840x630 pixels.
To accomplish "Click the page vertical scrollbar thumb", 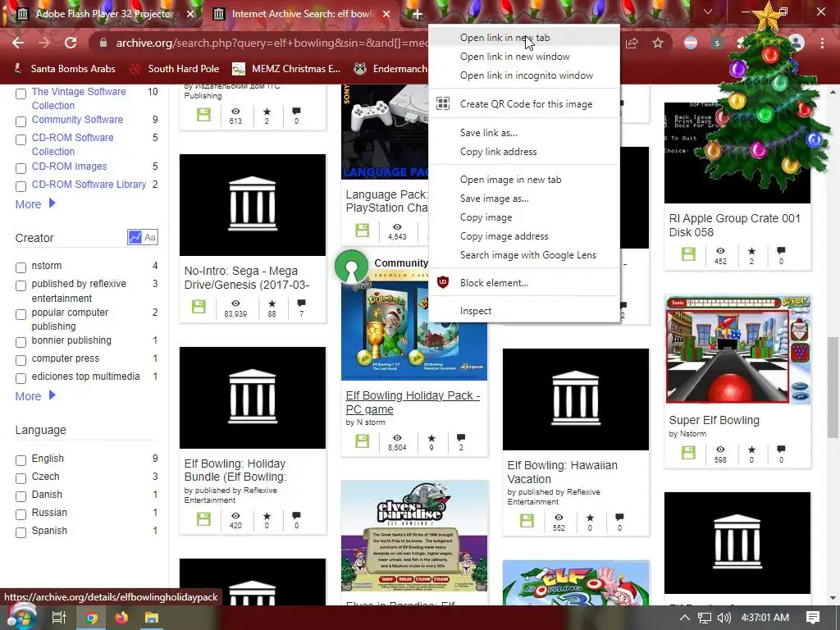I will pos(833,387).
